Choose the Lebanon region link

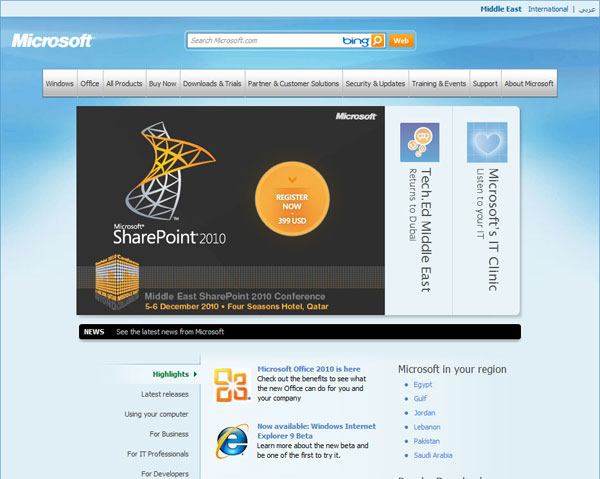click(427, 427)
